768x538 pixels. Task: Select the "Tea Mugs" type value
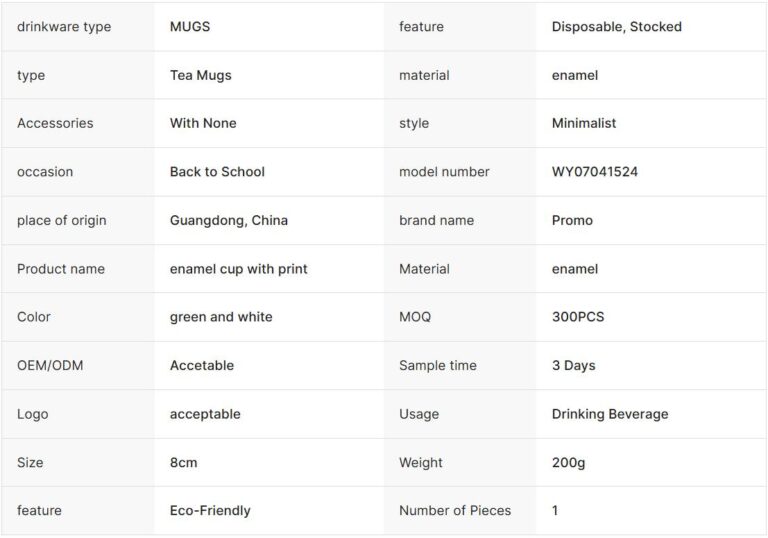point(200,75)
